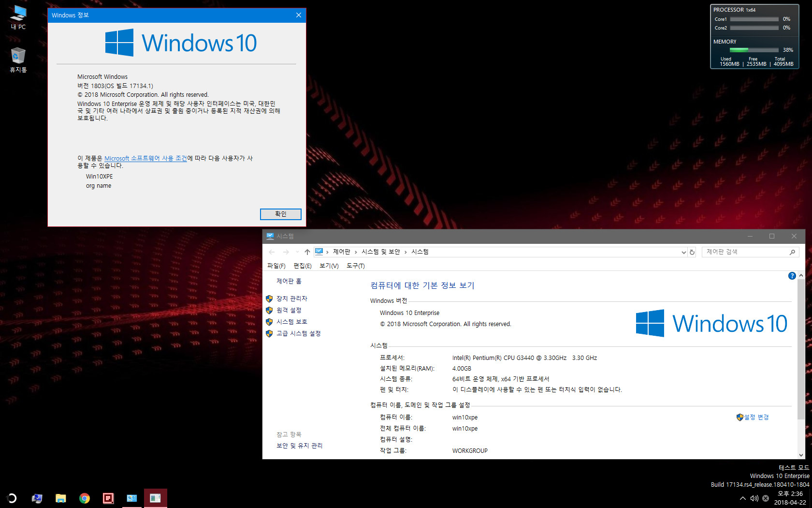Screen dimensions: 812x508
Task: Open the second taskbar icon with a computer and a blue ring
Action: click(37, 498)
